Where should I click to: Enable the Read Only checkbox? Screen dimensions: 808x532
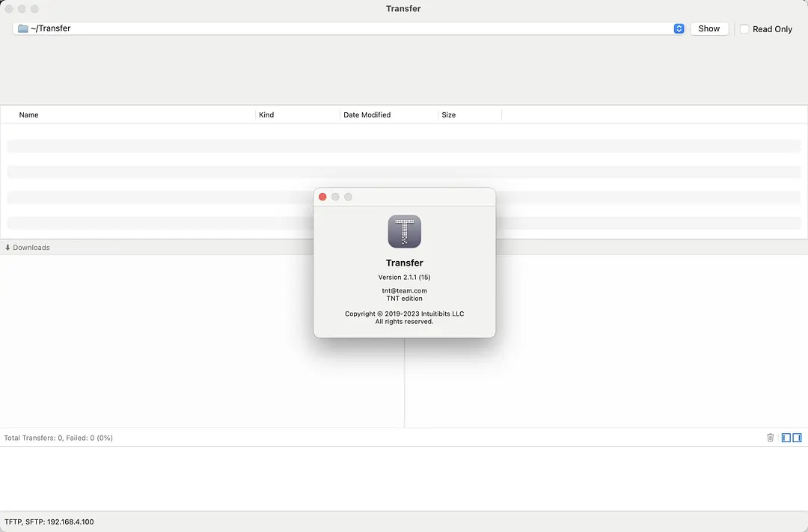coord(744,28)
